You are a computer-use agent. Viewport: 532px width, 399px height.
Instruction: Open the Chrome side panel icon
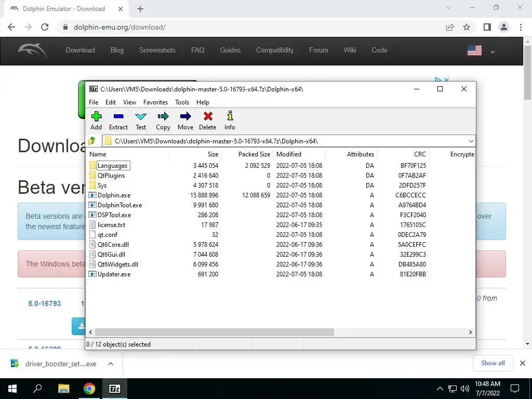click(x=487, y=27)
